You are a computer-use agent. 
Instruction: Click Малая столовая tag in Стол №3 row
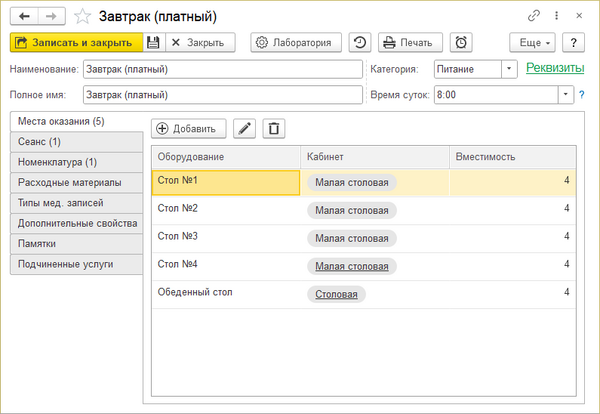[352, 238]
